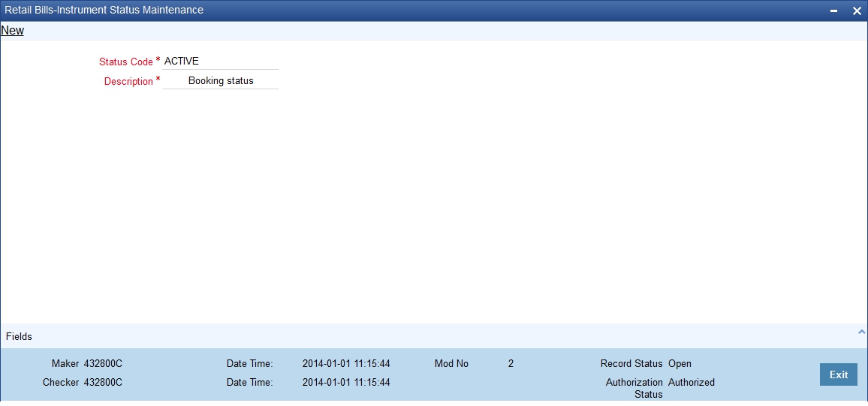Click the Maker Date Time value 2014-01-01 11:15:44

(x=346, y=364)
